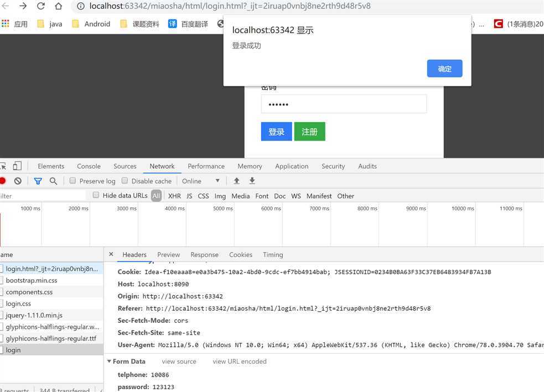Open the Online throttling dropdown
Screen dimensions: 544x392
click(x=201, y=181)
